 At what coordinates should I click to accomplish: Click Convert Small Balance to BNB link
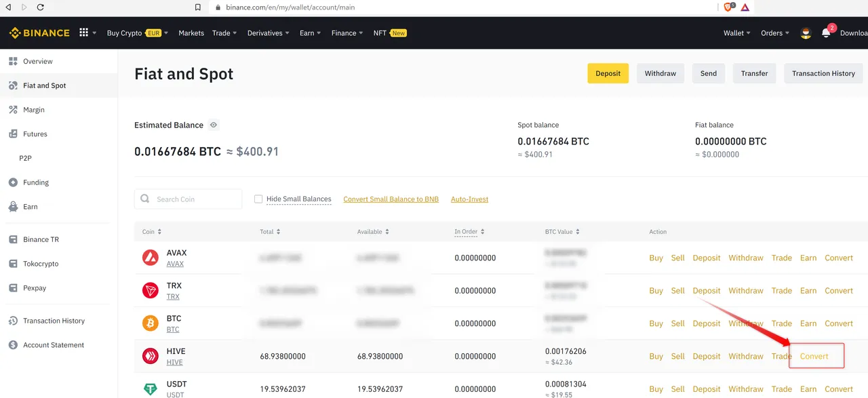click(391, 199)
